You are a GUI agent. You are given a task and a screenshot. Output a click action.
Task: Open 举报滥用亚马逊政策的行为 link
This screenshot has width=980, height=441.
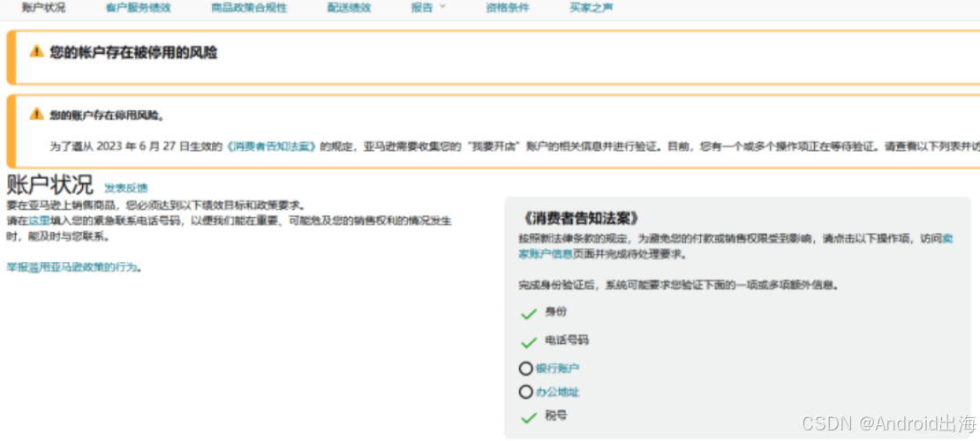click(x=72, y=267)
